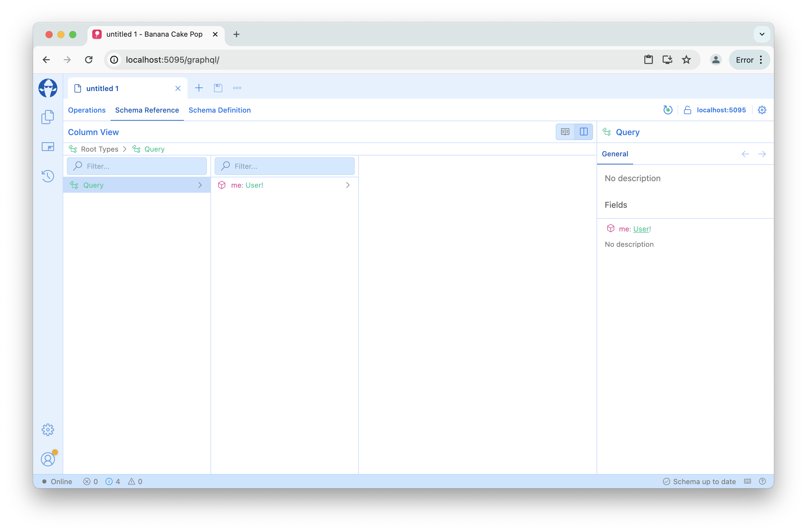The width and height of the screenshot is (807, 532).
Task: Go back in the browser
Action: point(46,60)
